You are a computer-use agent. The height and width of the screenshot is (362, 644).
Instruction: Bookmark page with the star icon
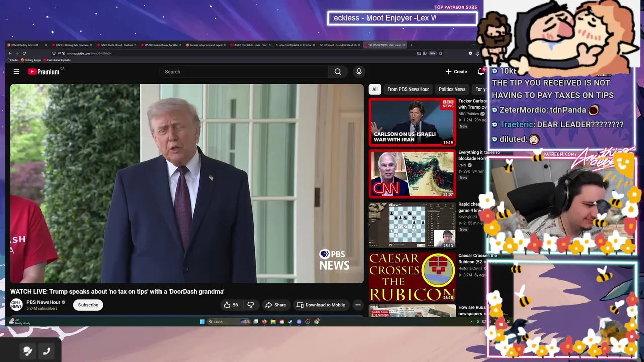point(440,53)
